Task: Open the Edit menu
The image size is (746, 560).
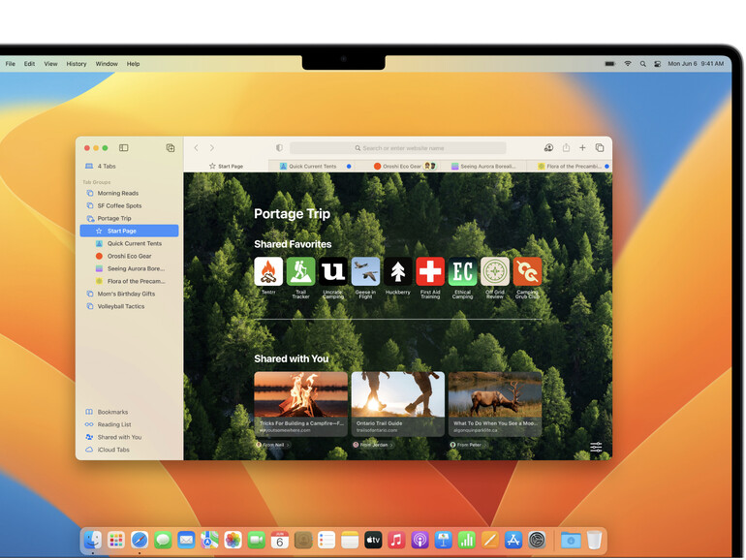Action: pyautogui.click(x=29, y=64)
